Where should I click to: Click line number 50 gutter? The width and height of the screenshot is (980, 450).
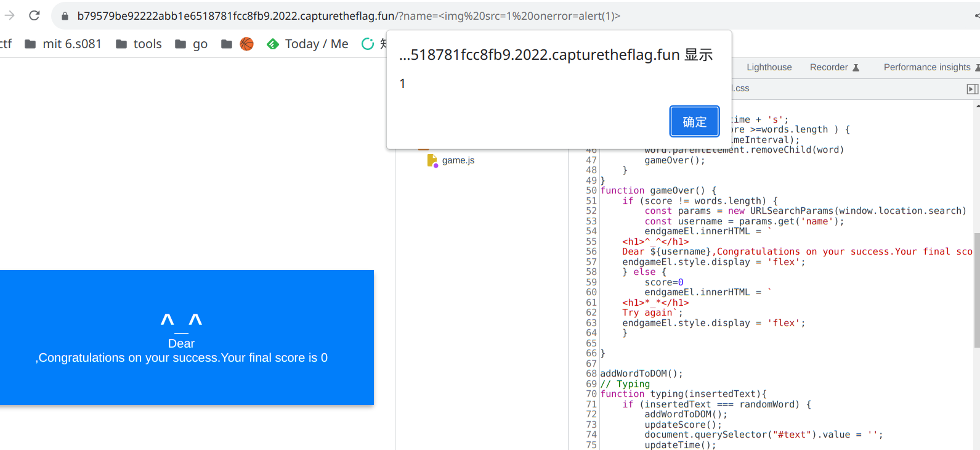(x=591, y=190)
